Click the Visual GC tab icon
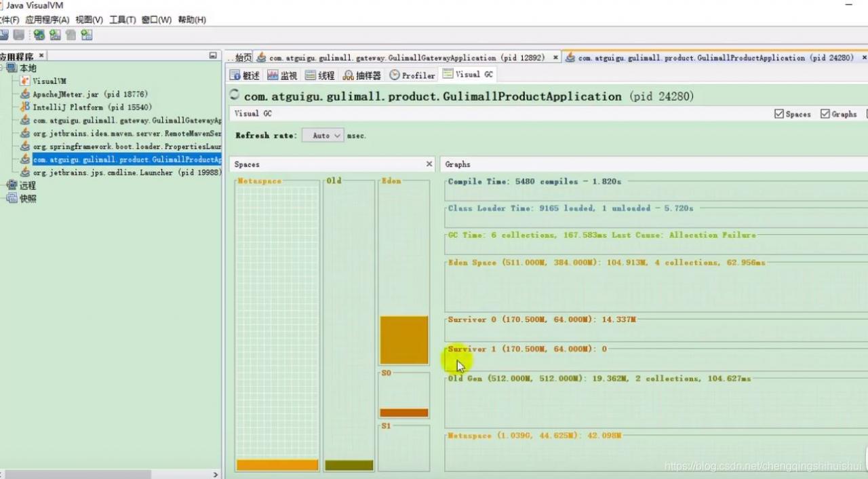This screenshot has height=479, width=868. pyautogui.click(x=448, y=74)
